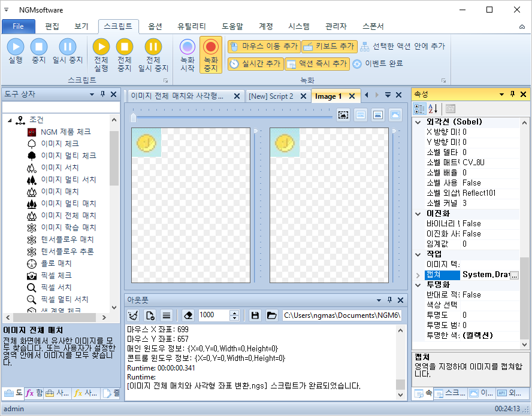
Task: Toggle 키보드 추가 option
Action: (x=329, y=47)
